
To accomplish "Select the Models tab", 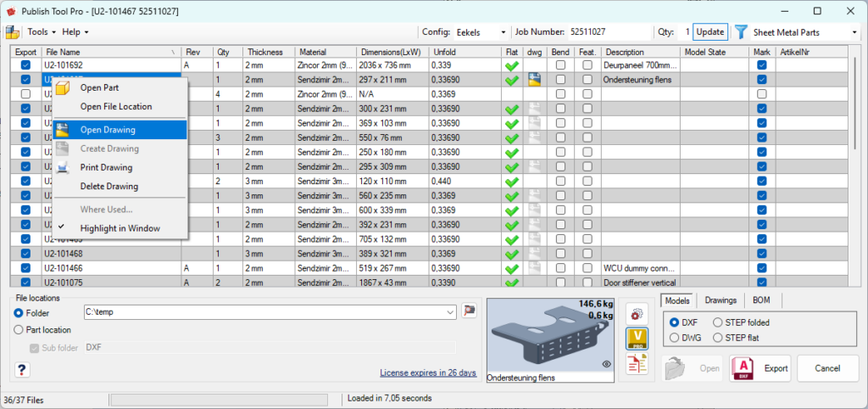I will click(x=677, y=300).
